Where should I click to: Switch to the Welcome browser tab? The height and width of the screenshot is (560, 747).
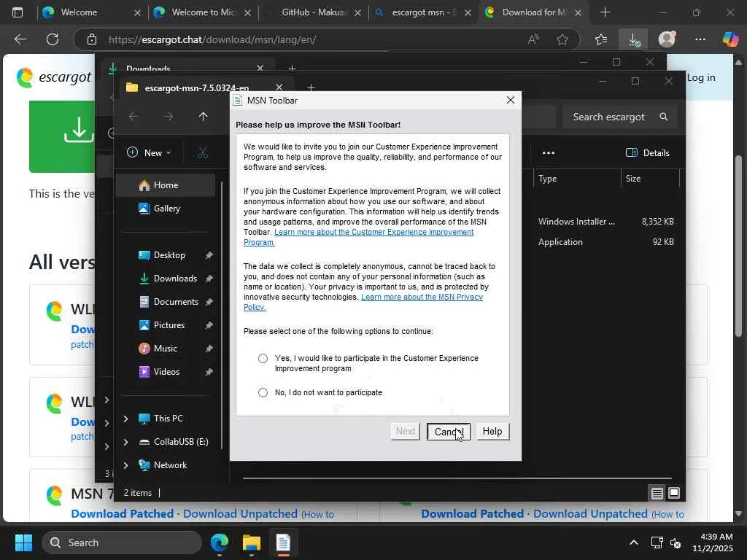[x=92, y=12]
